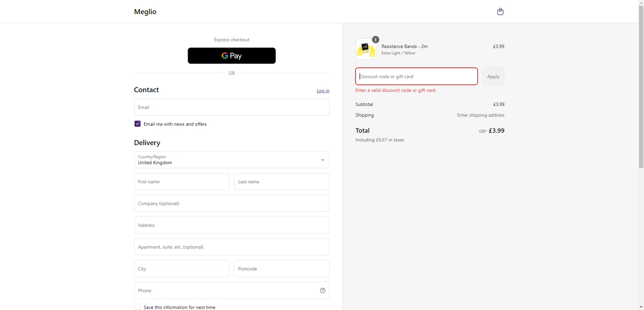Click the page vertical scrollbar
This screenshot has height=310, width=644.
[641, 86]
